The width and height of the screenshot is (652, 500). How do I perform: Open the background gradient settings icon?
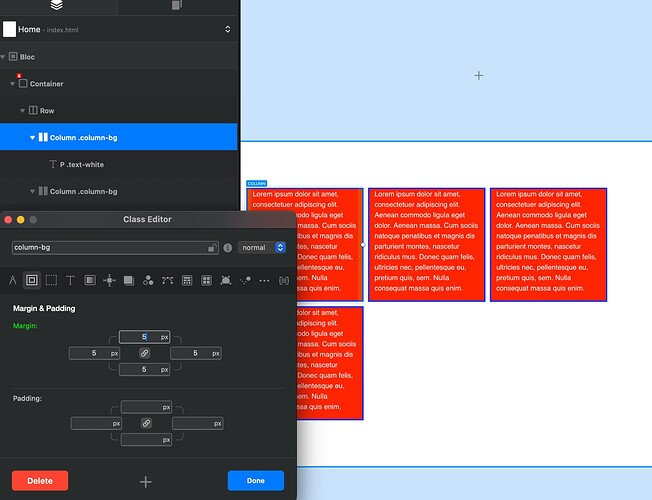pyautogui.click(x=89, y=281)
